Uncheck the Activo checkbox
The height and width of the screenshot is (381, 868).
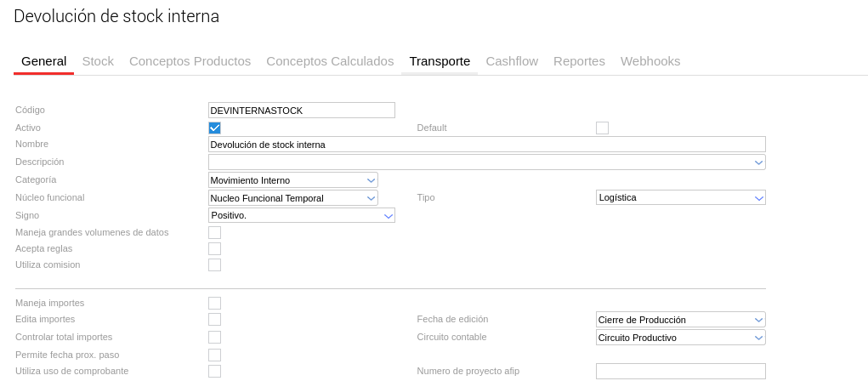(214, 128)
